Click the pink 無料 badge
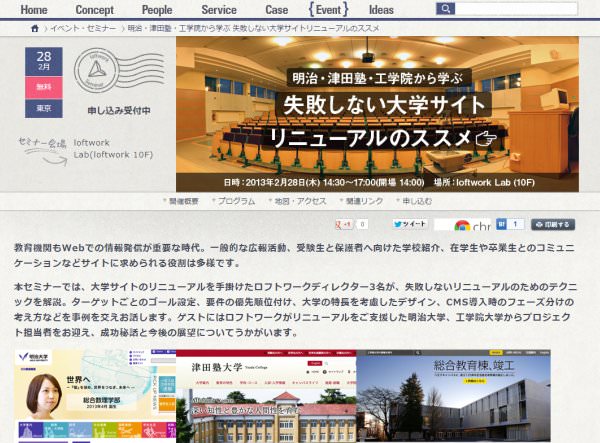This screenshot has width=600, height=443. 44,87
